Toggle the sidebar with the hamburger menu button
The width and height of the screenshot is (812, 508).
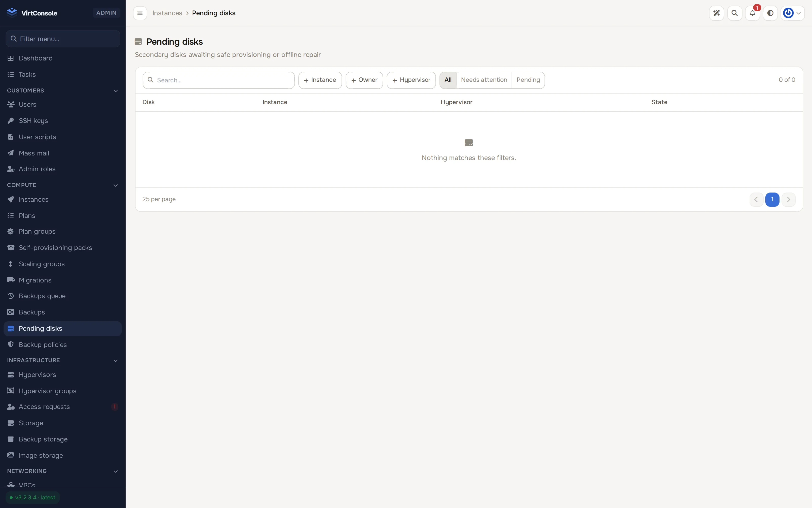pos(140,13)
